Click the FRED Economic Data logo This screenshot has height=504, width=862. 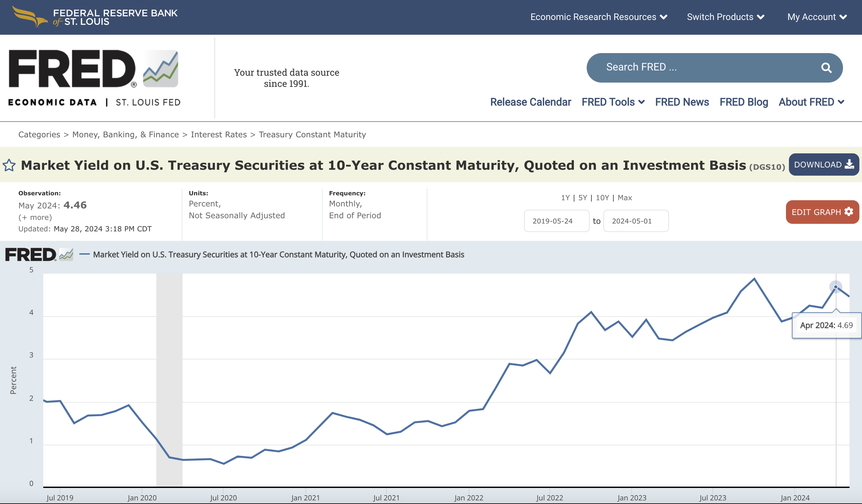[x=94, y=78]
